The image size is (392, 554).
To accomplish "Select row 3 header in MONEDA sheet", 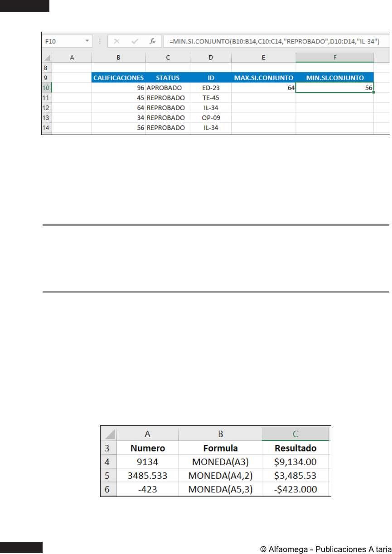I will [x=108, y=448].
